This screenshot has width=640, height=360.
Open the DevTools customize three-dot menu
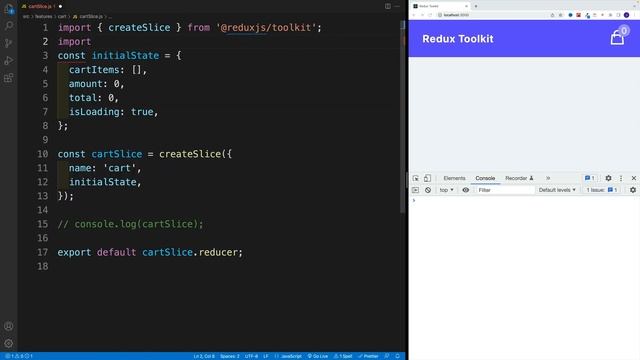coord(621,178)
